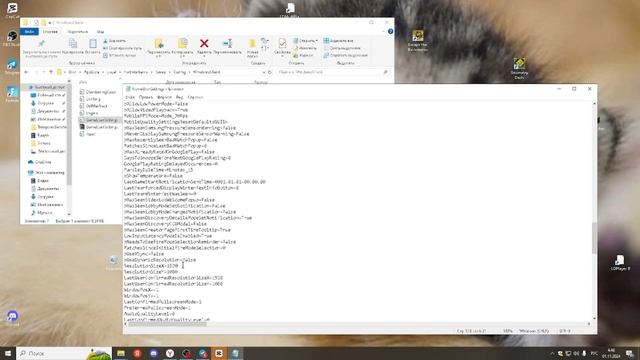Open Geometry Dash desktop icon
This screenshot has height=360, width=640.
[x=519, y=69]
